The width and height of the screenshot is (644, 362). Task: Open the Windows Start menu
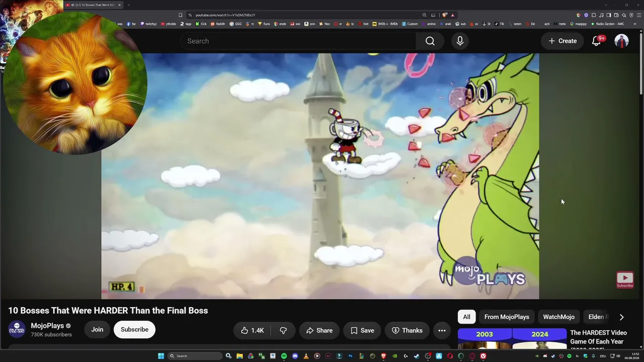161,356
